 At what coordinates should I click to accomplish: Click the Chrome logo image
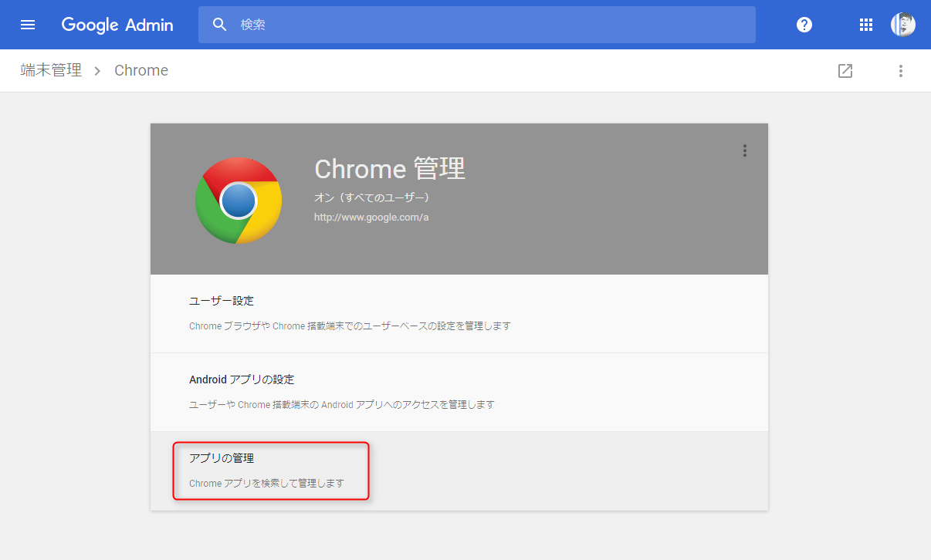(239, 201)
